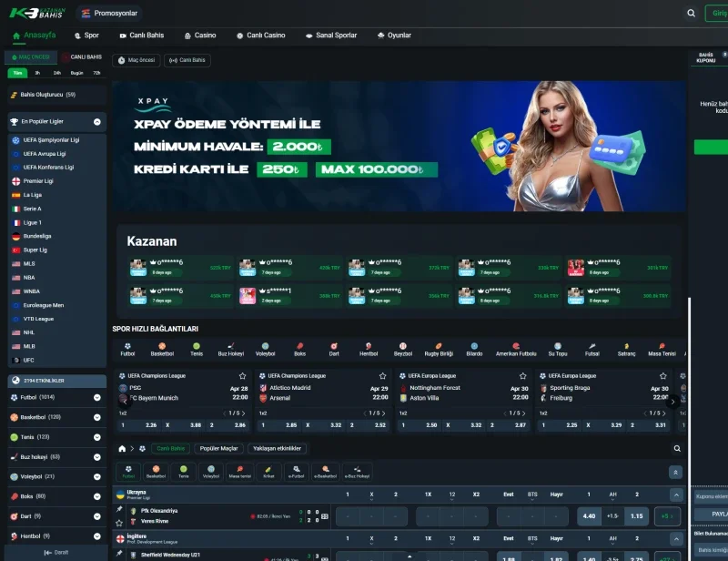Choose e-Futbol filter in live sports row
Screen dimensions: 728x561
pyautogui.click(x=297, y=472)
